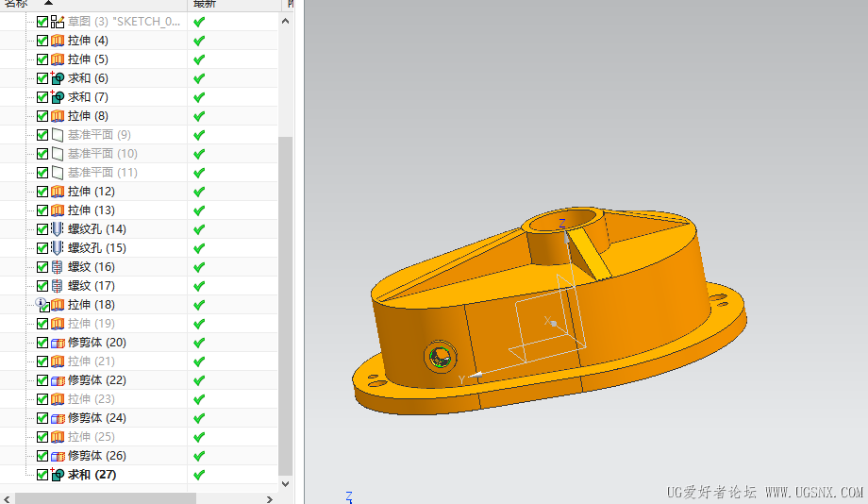This screenshot has height=504, width=868.
Task: Click the sketch icon of 草图 (3)
Action: [x=58, y=22]
